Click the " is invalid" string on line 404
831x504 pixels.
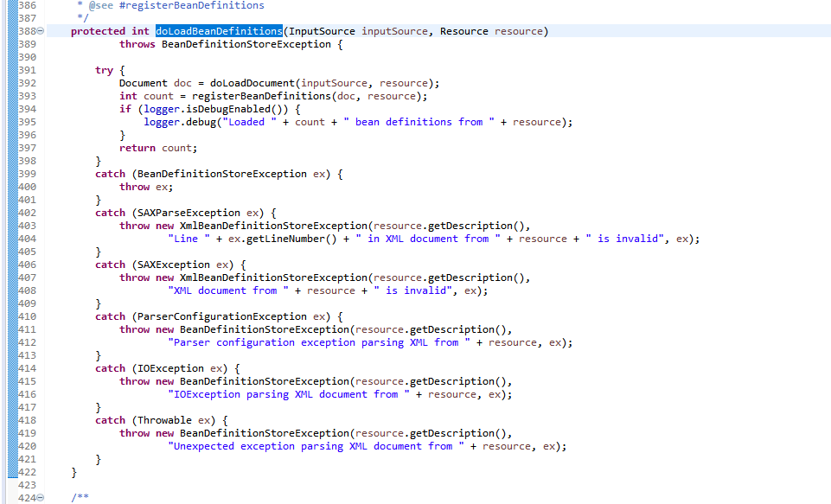pyautogui.click(x=625, y=239)
